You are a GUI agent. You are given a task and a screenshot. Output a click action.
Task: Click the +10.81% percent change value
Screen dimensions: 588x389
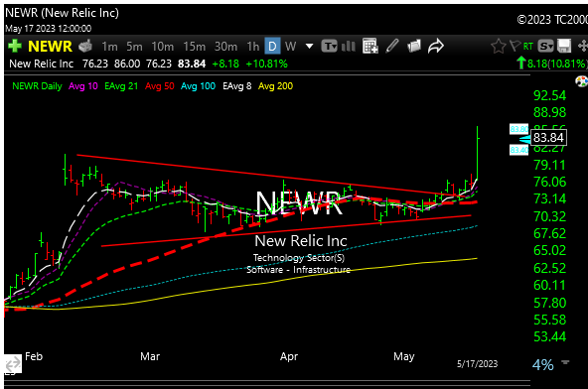(x=266, y=65)
